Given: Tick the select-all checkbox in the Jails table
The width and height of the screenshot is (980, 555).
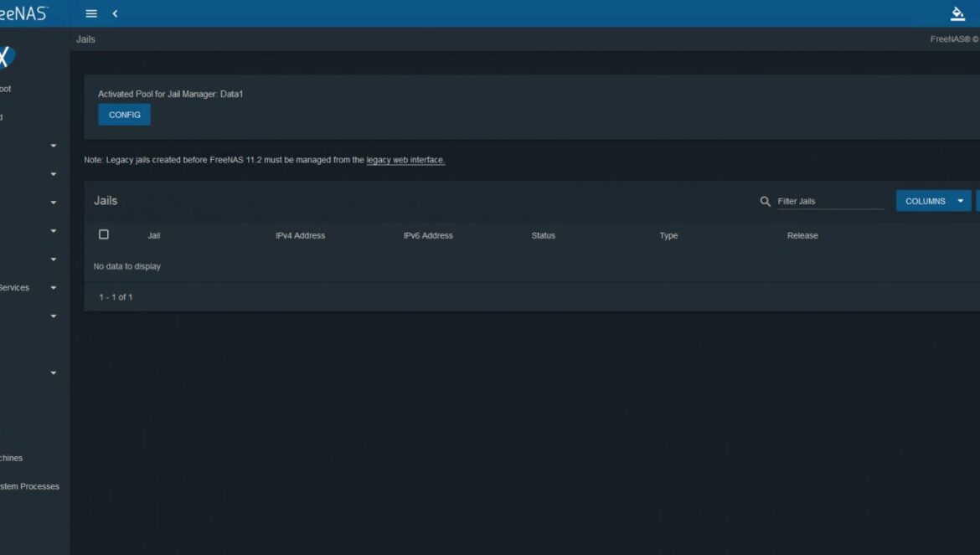Looking at the screenshot, I should 104,234.
